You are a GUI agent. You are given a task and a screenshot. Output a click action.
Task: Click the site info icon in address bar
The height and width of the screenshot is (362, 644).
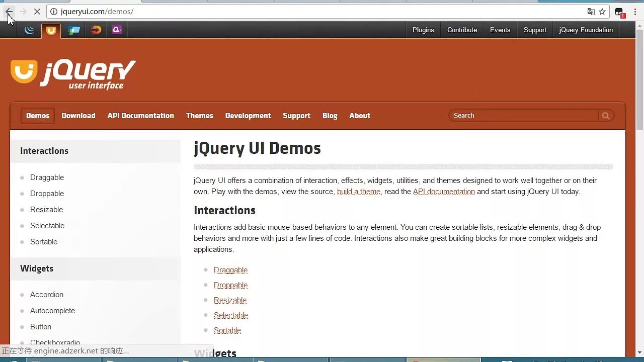tap(54, 12)
